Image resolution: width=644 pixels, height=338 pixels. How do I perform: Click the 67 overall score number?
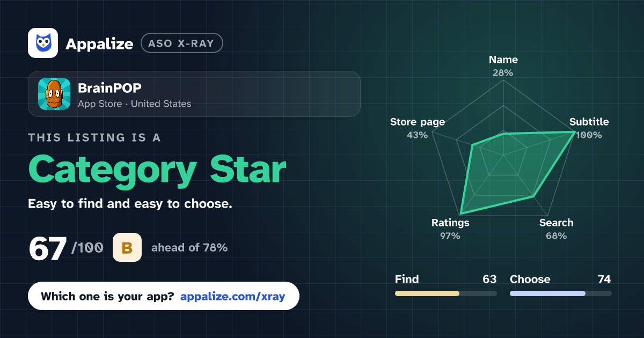(x=48, y=249)
